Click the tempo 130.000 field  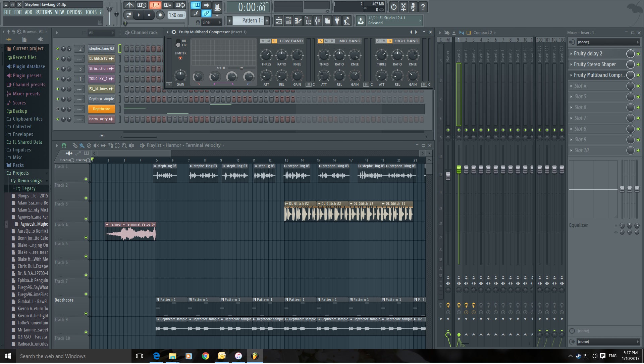pyautogui.click(x=177, y=15)
